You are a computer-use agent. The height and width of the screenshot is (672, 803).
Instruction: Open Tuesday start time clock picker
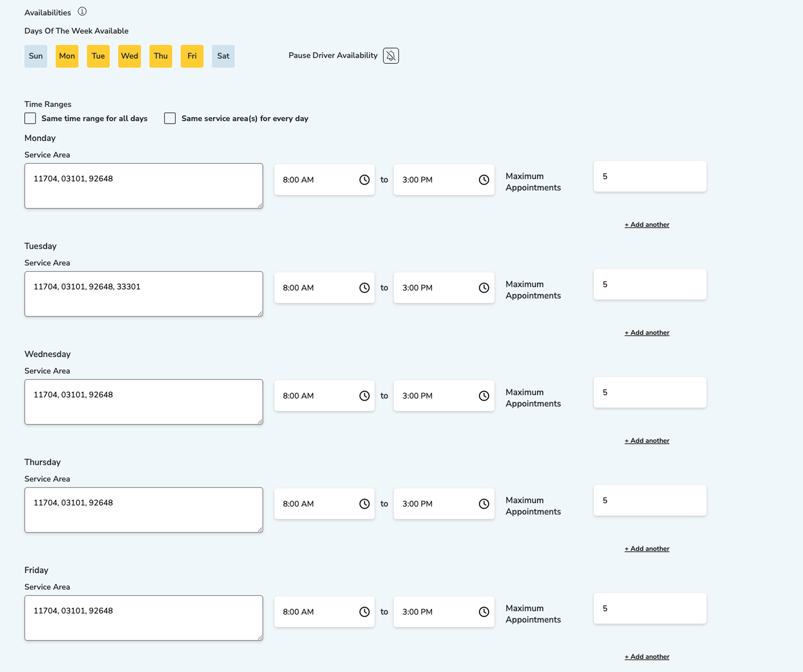click(364, 288)
